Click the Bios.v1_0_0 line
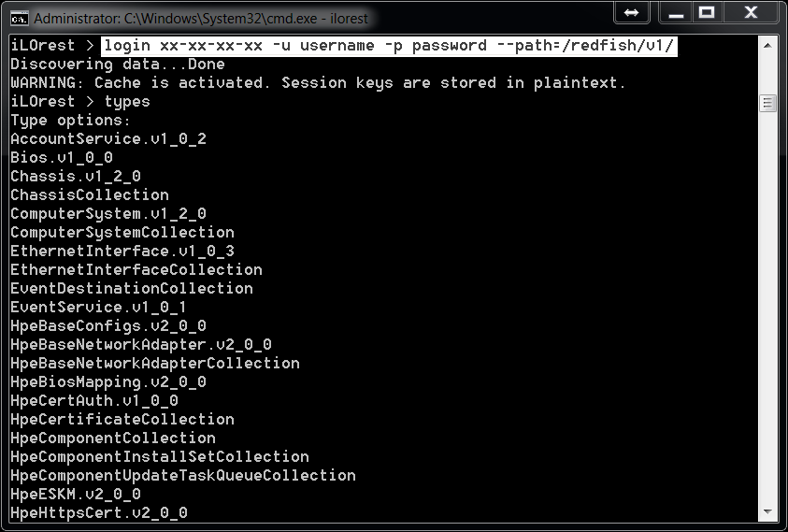Screen dimensions: 788x532 [62, 158]
